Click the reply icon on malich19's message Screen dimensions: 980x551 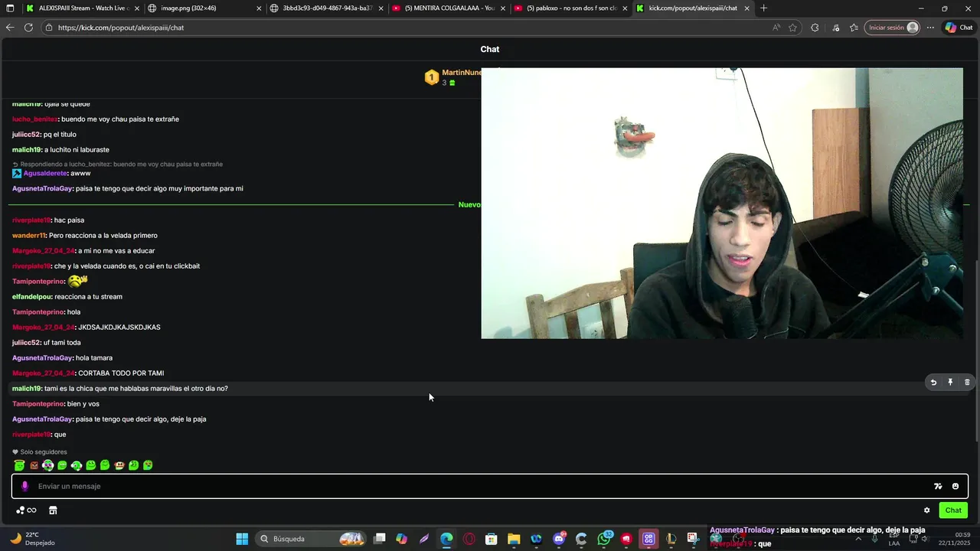tap(933, 382)
